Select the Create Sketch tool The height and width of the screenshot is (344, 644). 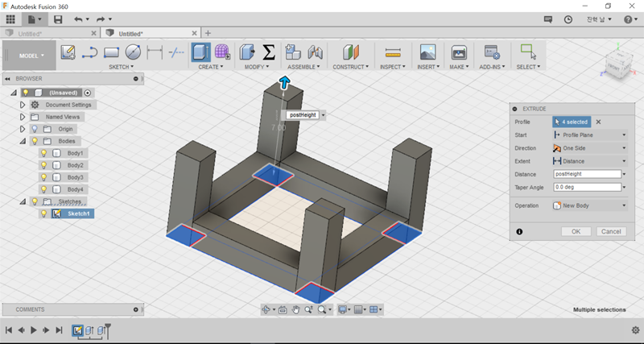coord(68,52)
